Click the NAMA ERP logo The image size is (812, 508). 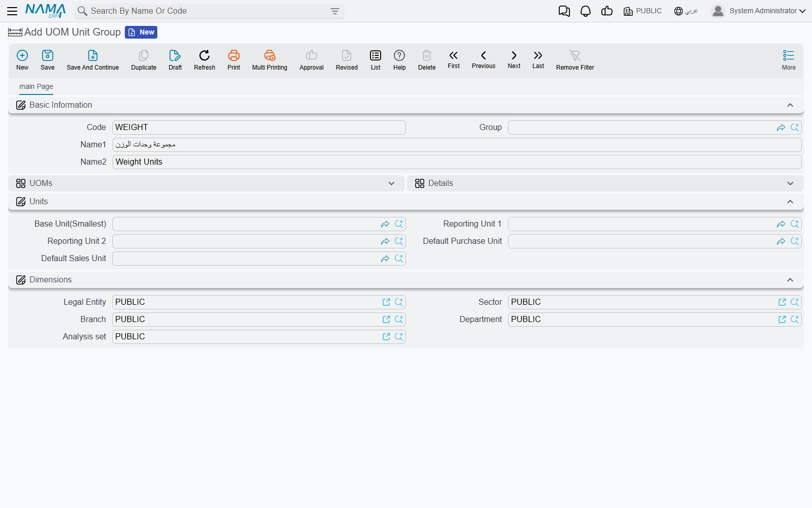(46, 11)
